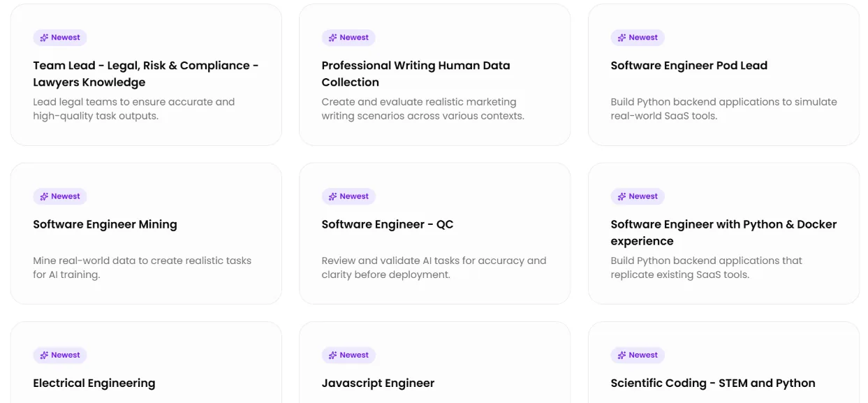This screenshot has height=403, width=868.
Task: Click sparkle icon on Software Engineer Pod Lead card
Action: click(622, 38)
